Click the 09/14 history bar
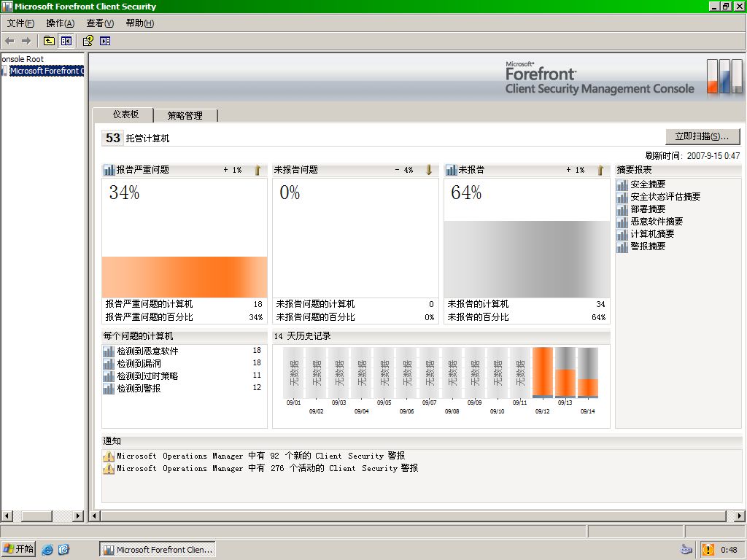The image size is (747, 560). (x=588, y=373)
